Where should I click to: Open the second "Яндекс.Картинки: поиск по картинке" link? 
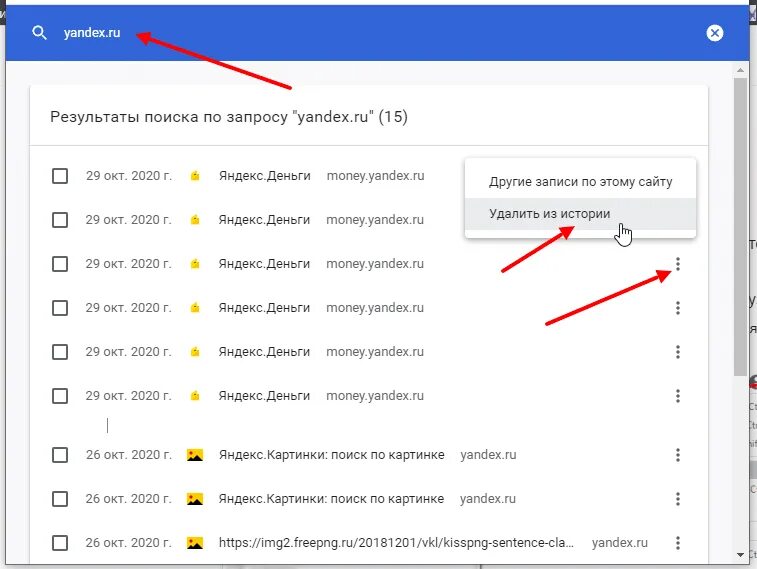[331, 499]
